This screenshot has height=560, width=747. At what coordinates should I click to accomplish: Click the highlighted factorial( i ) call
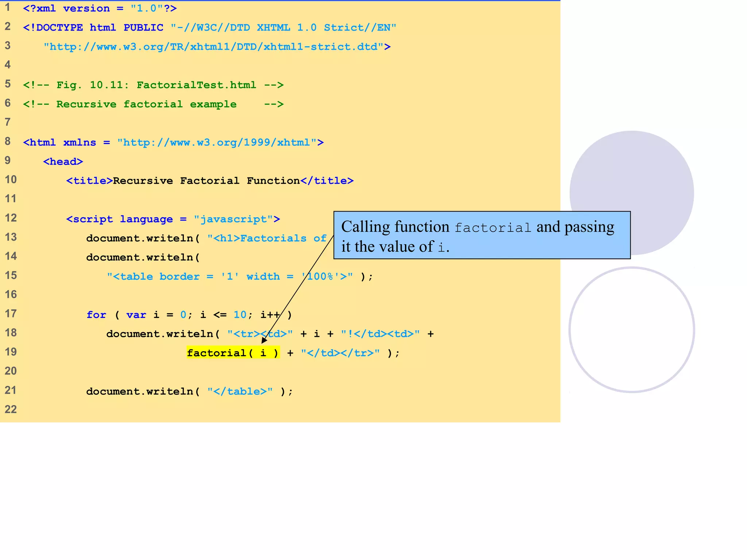(233, 353)
